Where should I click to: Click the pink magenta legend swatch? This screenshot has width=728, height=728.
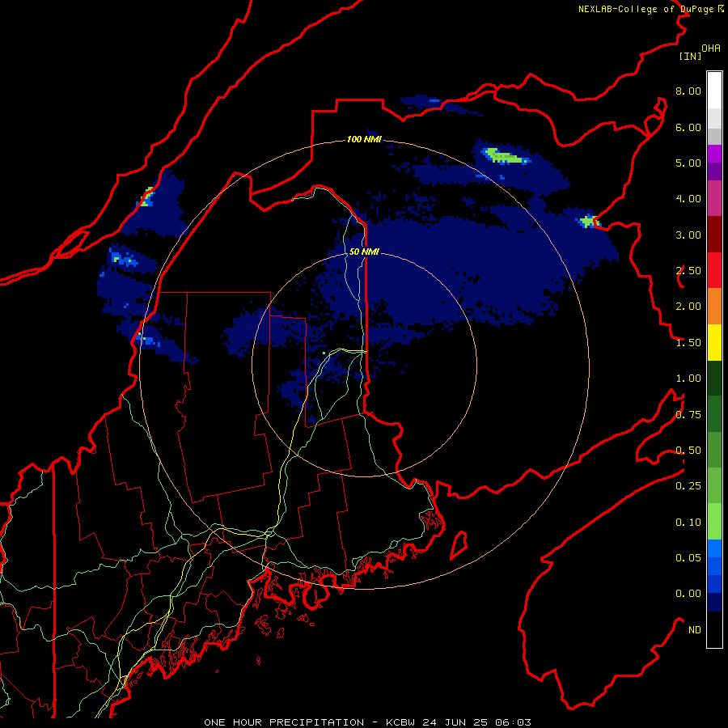point(714,198)
